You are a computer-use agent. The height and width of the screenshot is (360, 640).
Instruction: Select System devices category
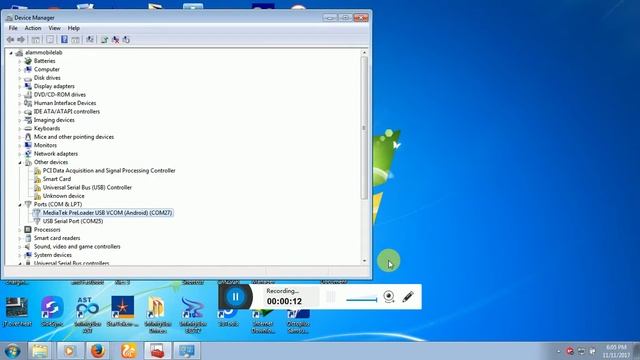click(53, 255)
